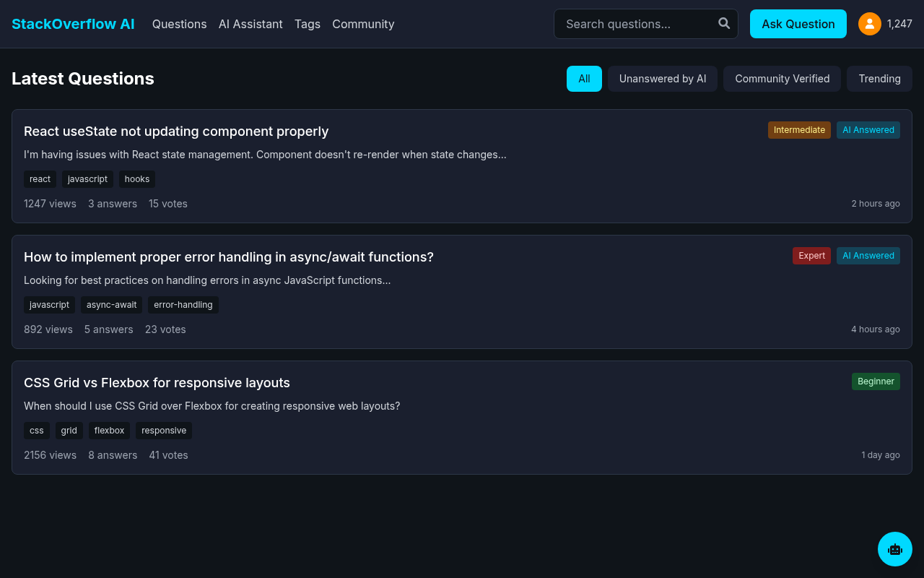Select the All filter pill

pos(584,78)
